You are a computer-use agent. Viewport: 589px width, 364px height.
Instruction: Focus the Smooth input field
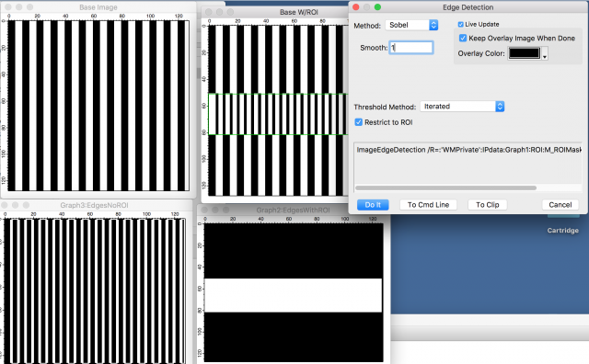click(x=411, y=48)
